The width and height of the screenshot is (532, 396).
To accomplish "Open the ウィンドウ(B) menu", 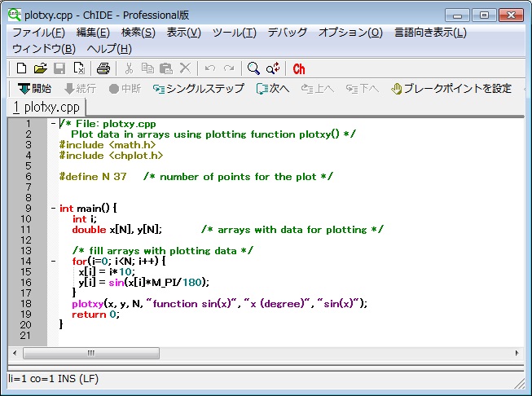I will [44, 49].
